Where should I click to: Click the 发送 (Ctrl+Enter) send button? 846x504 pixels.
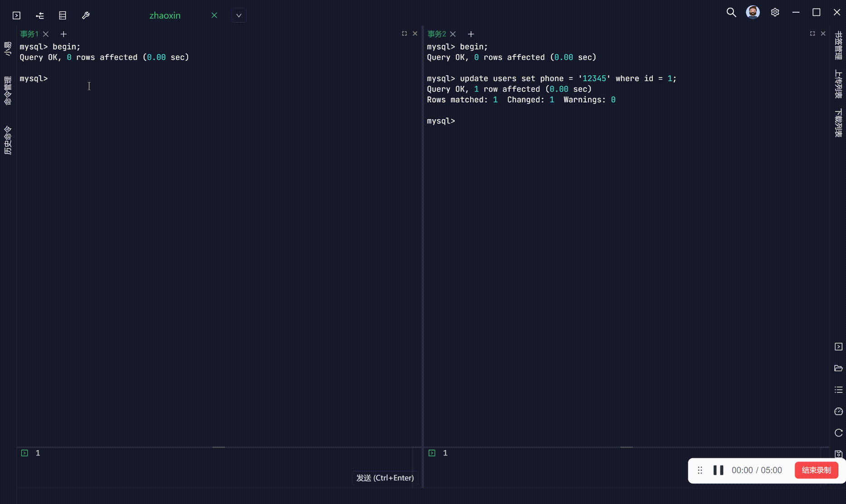click(x=385, y=478)
